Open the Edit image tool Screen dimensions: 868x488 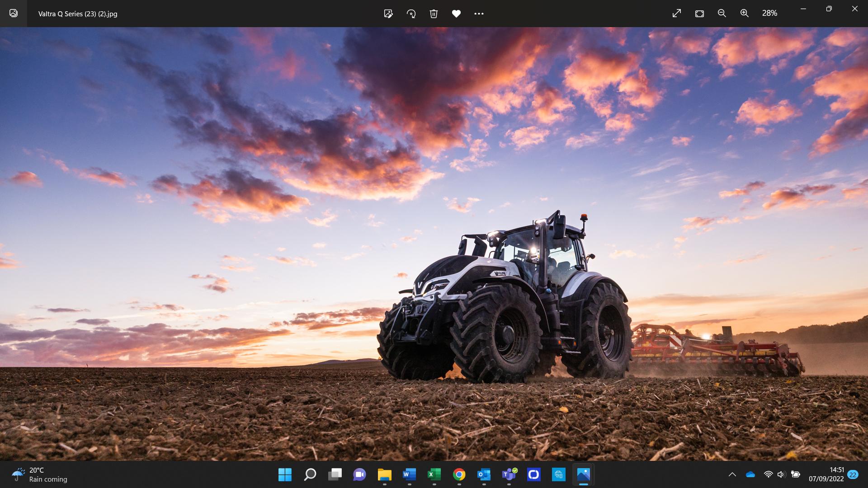click(x=388, y=14)
